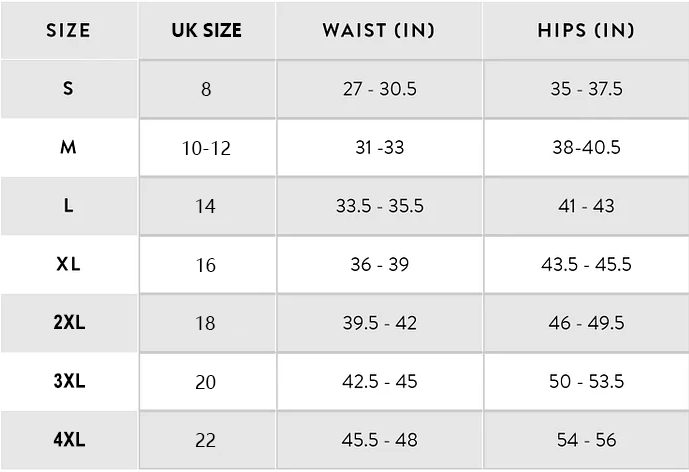Select the L size row label

coord(68,206)
